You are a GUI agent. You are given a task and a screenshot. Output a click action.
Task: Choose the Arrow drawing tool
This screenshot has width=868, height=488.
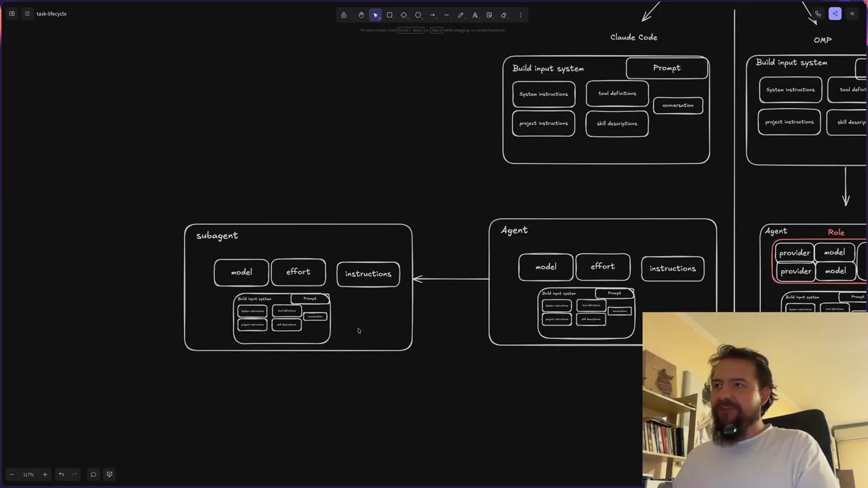[432, 15]
